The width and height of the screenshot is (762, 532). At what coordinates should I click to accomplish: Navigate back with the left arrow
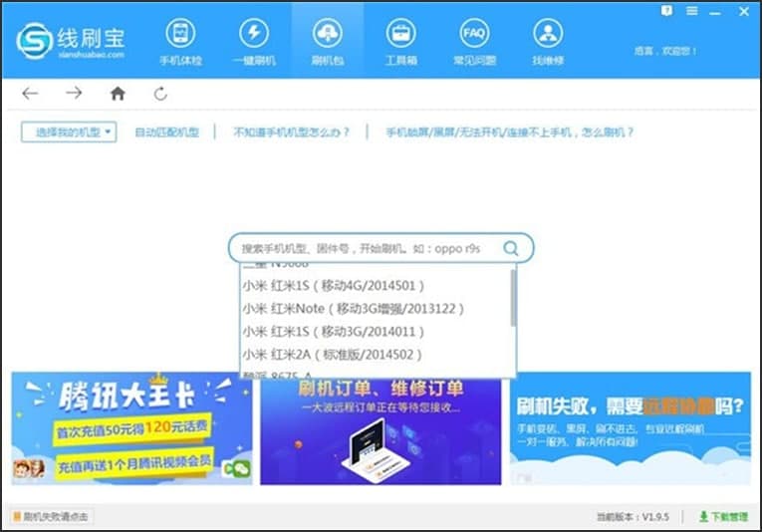30,93
